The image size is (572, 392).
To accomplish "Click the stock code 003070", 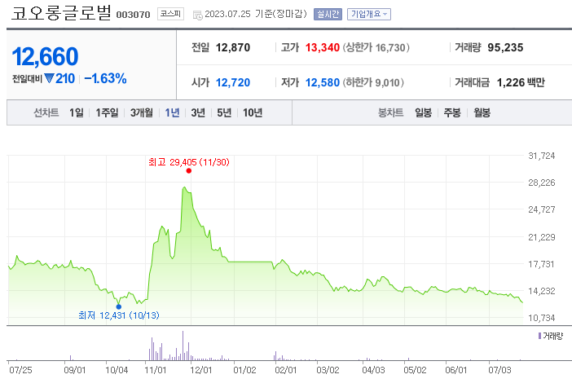I will coord(133,15).
